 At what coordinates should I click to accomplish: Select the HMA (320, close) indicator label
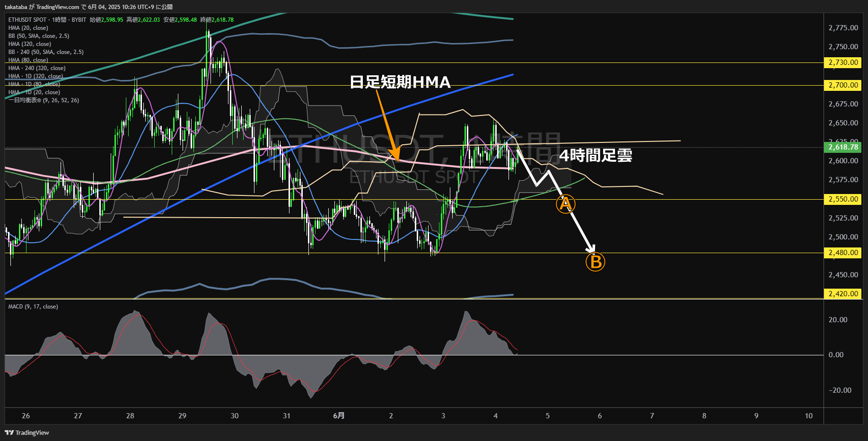tap(30, 44)
